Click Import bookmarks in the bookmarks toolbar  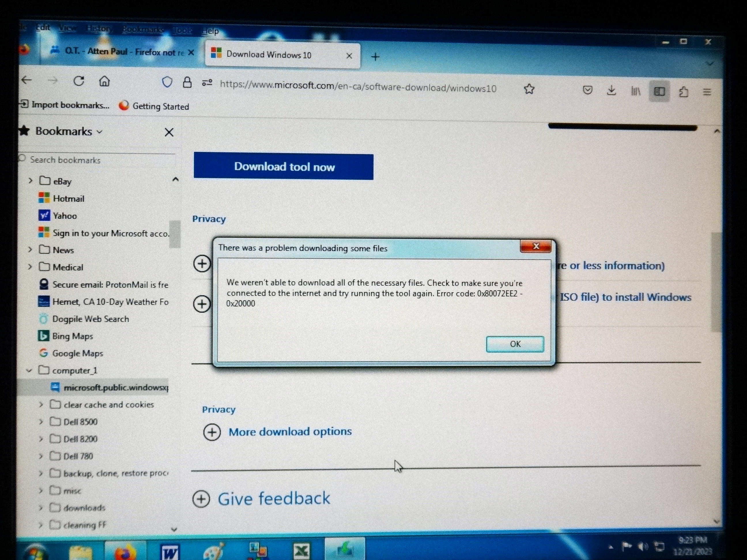pos(65,105)
